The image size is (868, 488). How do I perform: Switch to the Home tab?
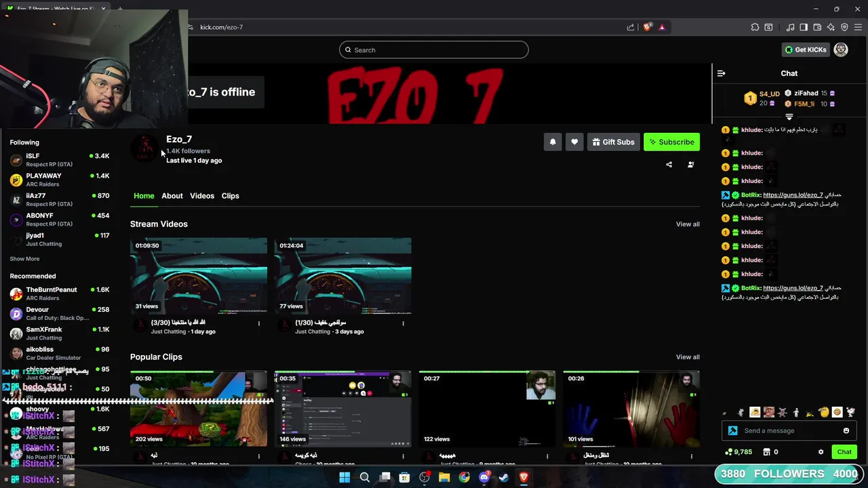(x=144, y=196)
